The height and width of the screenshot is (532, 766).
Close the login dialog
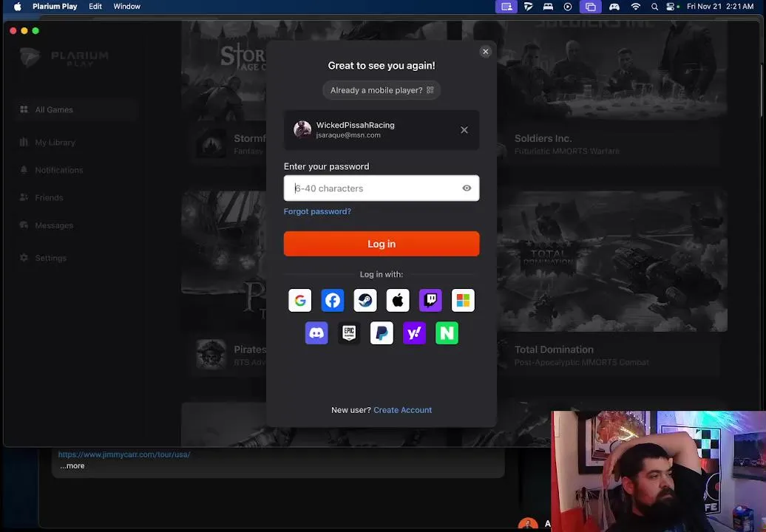click(x=486, y=51)
